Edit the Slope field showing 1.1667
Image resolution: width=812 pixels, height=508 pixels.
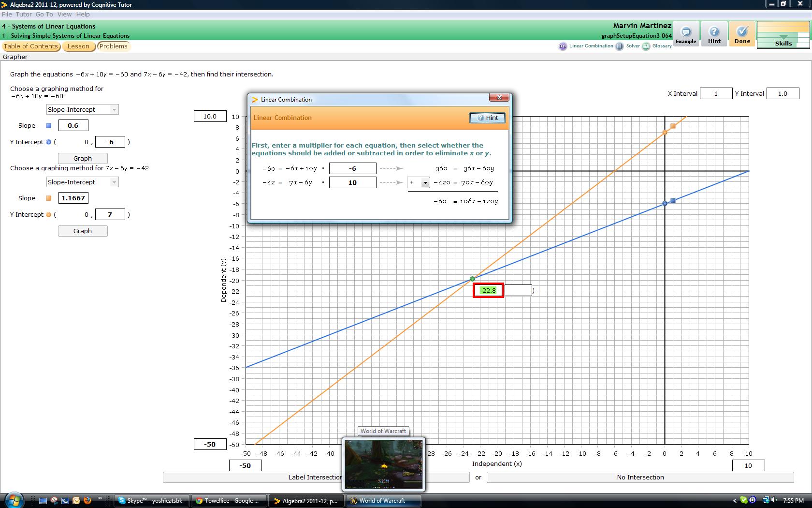(73, 198)
